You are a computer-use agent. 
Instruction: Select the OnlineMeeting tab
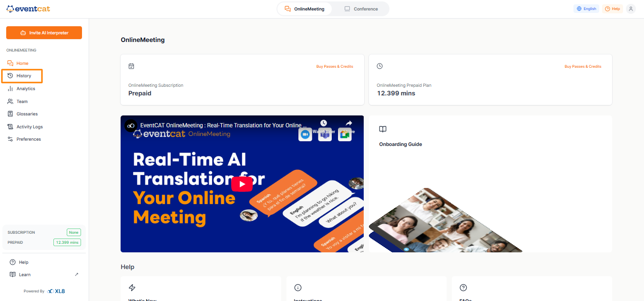click(305, 9)
